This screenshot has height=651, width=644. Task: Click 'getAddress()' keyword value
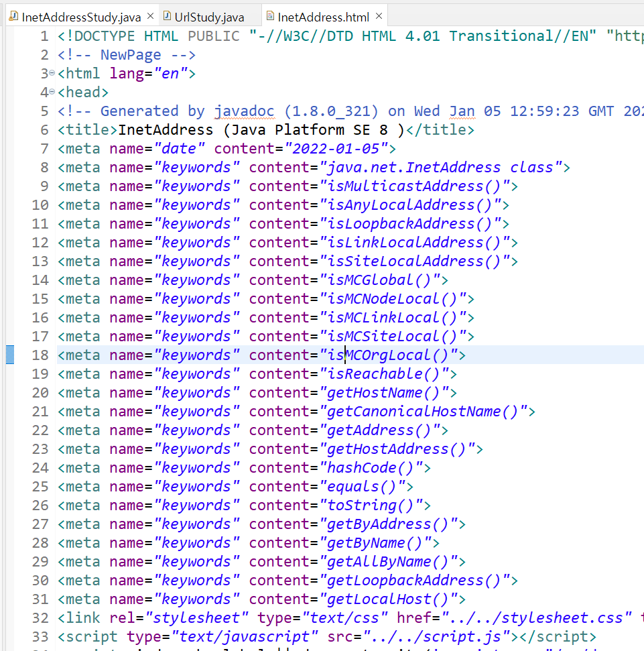tap(380, 430)
